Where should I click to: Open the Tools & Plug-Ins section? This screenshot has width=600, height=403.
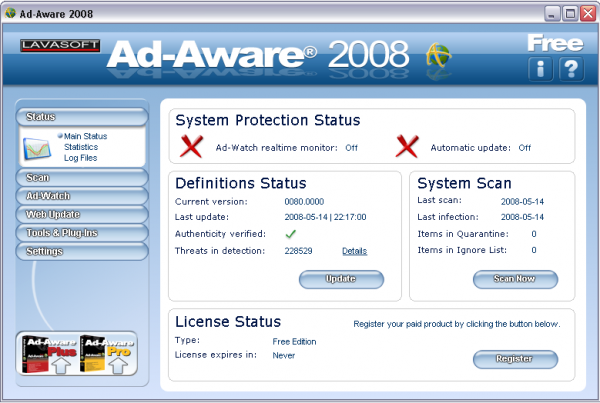[82, 233]
